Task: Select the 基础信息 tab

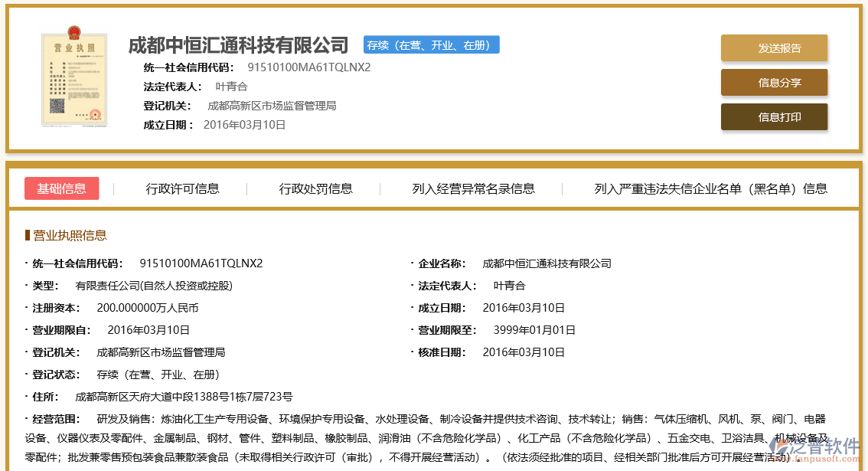Action: coord(62,188)
